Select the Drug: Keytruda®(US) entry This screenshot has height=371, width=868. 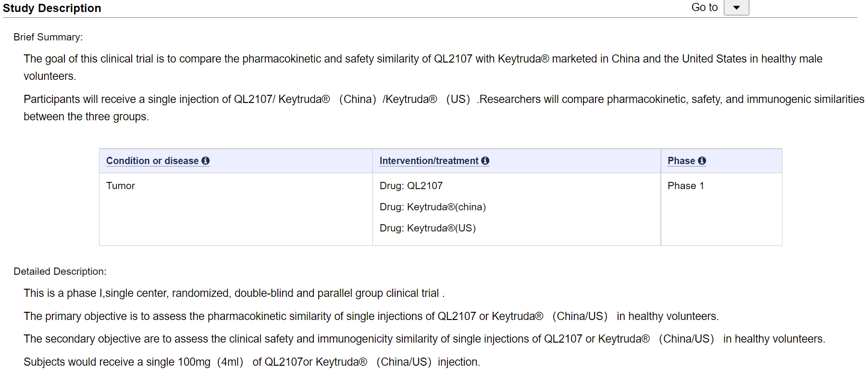click(427, 228)
